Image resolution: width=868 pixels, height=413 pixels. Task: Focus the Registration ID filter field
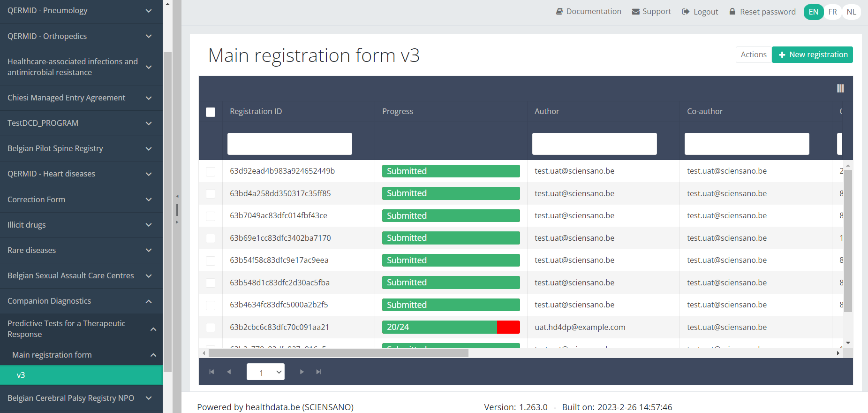(289, 144)
